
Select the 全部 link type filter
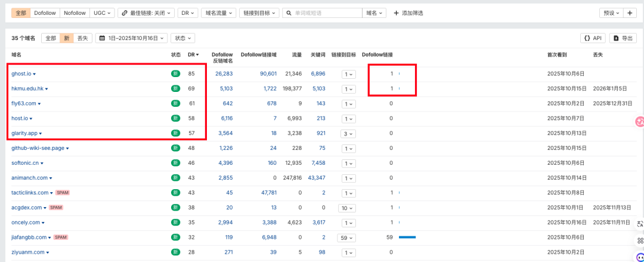click(x=21, y=13)
